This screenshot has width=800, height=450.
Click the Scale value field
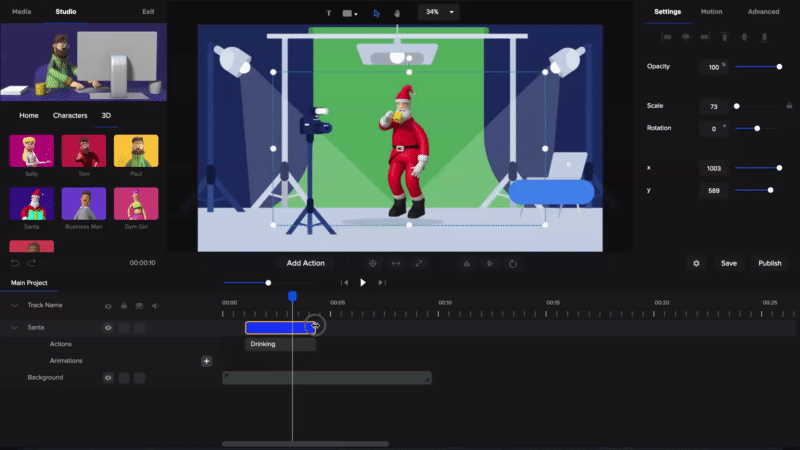point(714,106)
